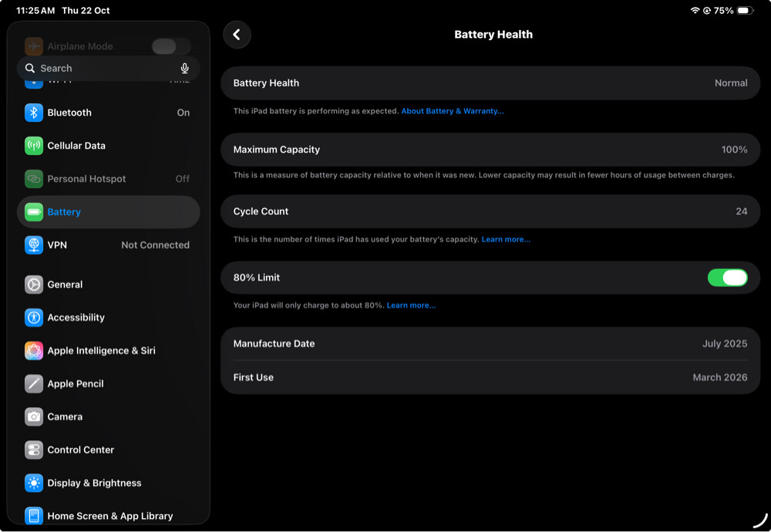Image resolution: width=771 pixels, height=532 pixels.
Task: Open Bluetooth via its blue icon
Action: pyautogui.click(x=34, y=113)
